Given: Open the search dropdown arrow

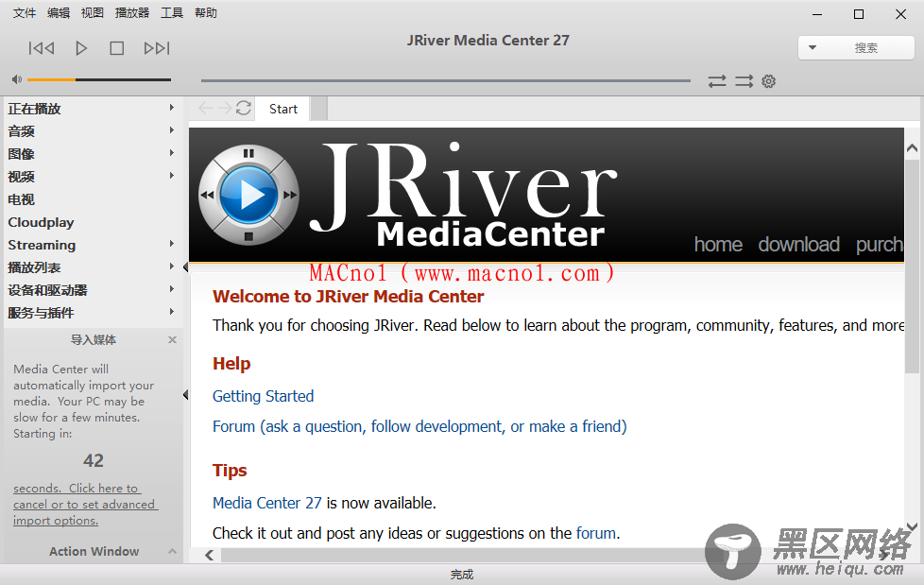Looking at the screenshot, I should (812, 48).
